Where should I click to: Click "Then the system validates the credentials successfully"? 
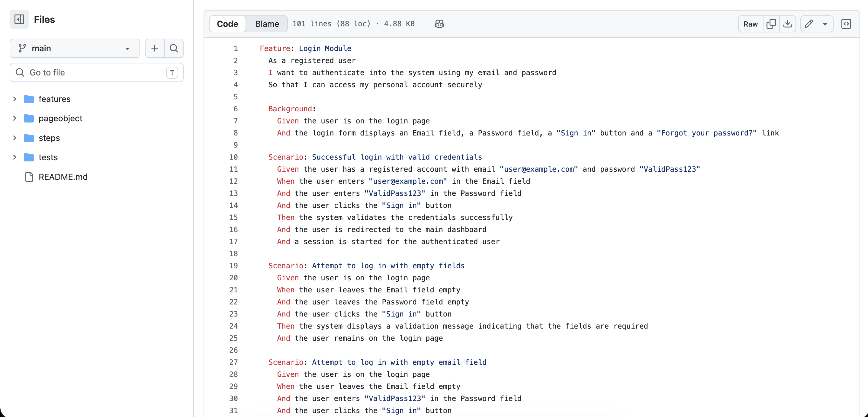click(394, 218)
